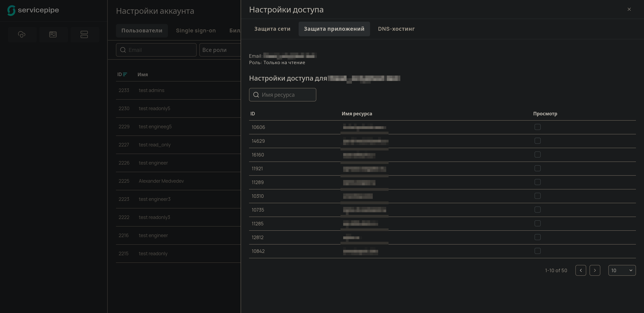This screenshot has height=313, width=644.
Task: Open the Все роли filter dropdown
Action: (x=220, y=50)
